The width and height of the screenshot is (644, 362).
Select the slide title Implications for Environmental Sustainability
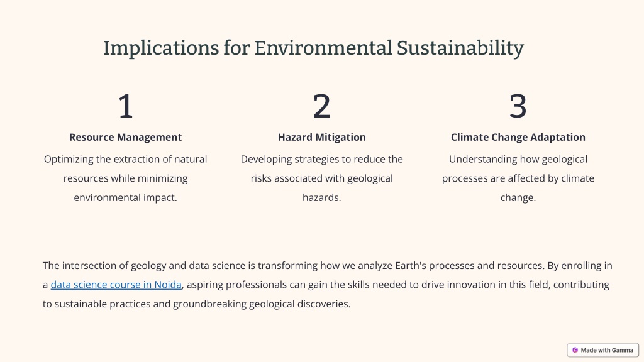(313, 48)
